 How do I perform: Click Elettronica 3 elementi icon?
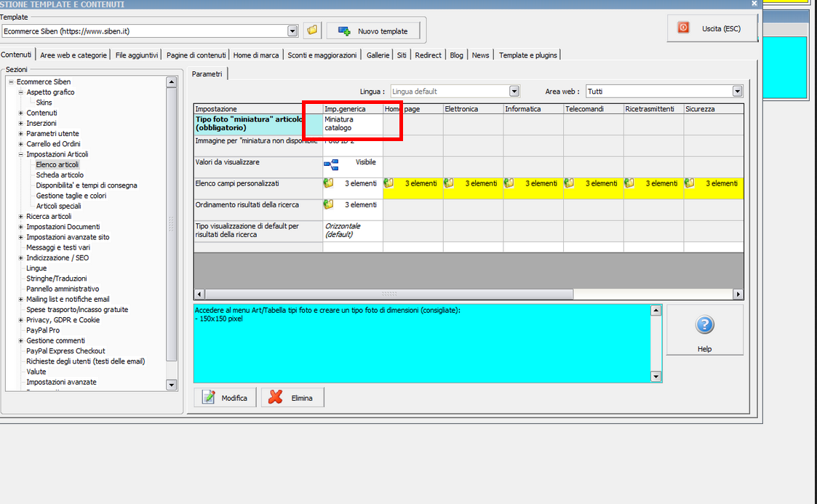[x=449, y=183]
